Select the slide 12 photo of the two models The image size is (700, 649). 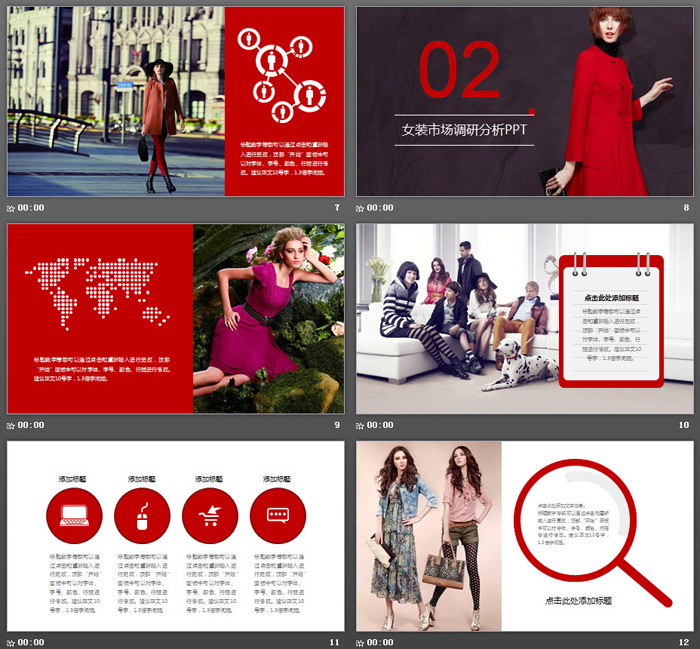[429, 536]
